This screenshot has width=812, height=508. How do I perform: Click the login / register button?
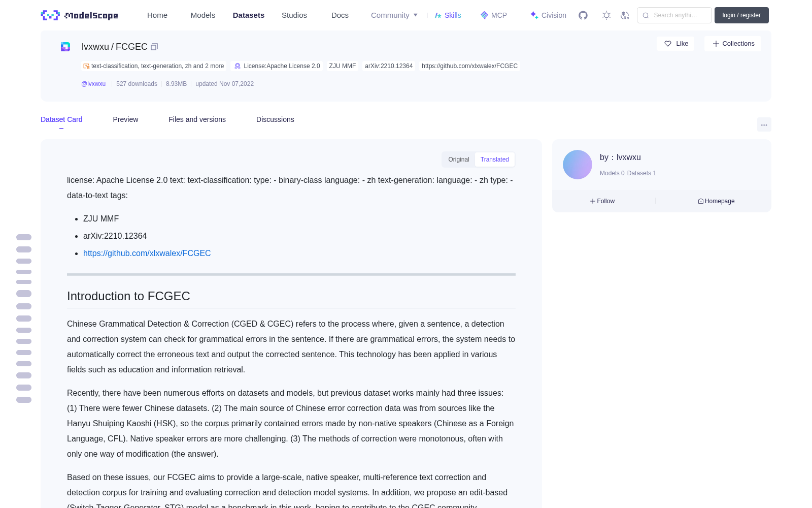741,15
